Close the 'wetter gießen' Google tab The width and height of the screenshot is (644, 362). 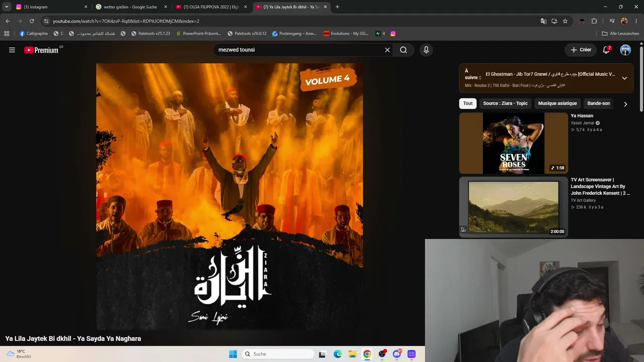coord(166,7)
